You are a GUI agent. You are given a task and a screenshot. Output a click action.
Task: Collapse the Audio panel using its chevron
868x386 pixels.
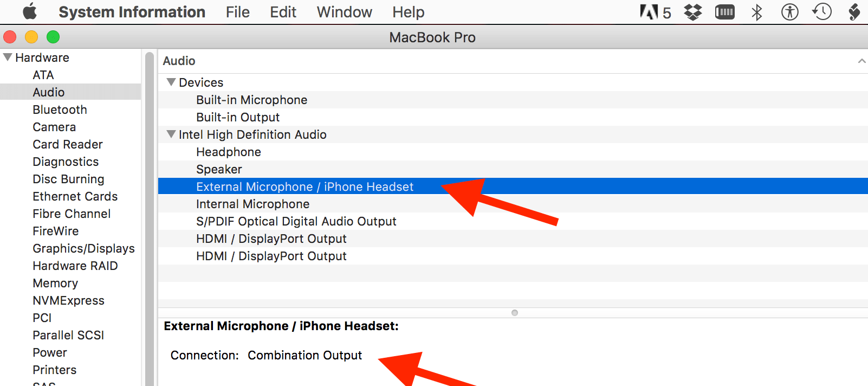[861, 61]
